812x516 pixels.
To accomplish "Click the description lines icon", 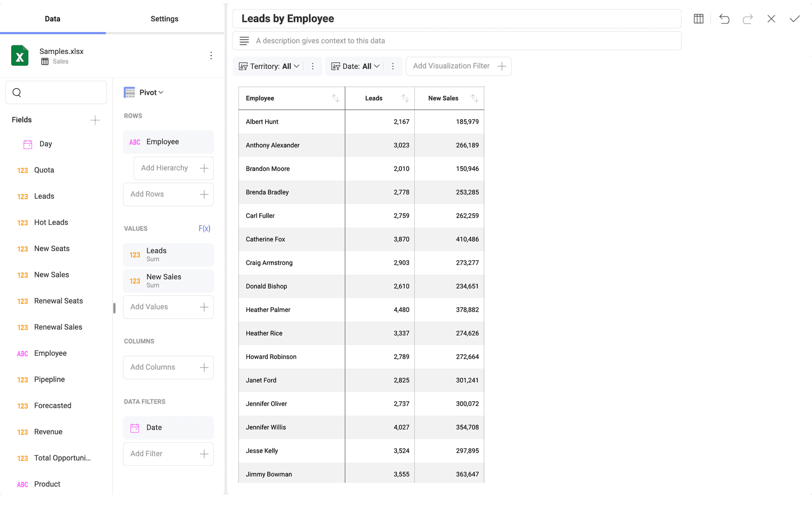I will pos(244,41).
